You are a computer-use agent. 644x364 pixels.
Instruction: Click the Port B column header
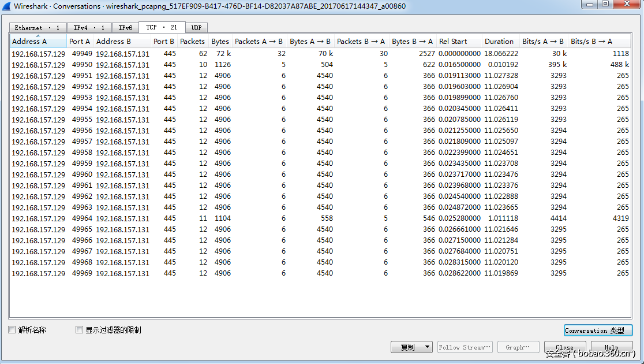click(164, 42)
